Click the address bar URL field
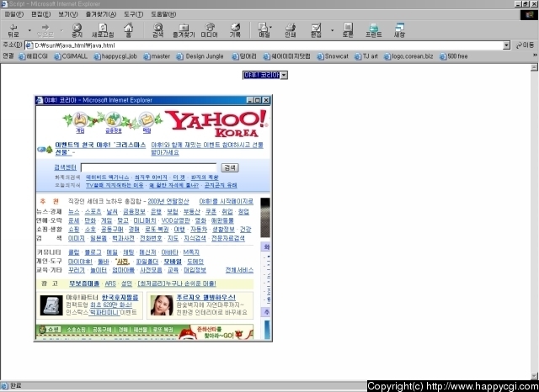 (264, 45)
